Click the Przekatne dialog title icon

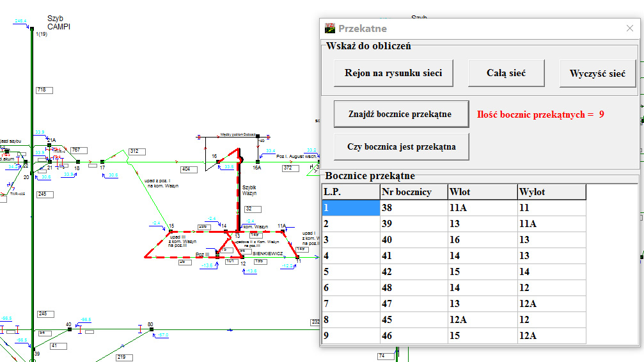330,28
